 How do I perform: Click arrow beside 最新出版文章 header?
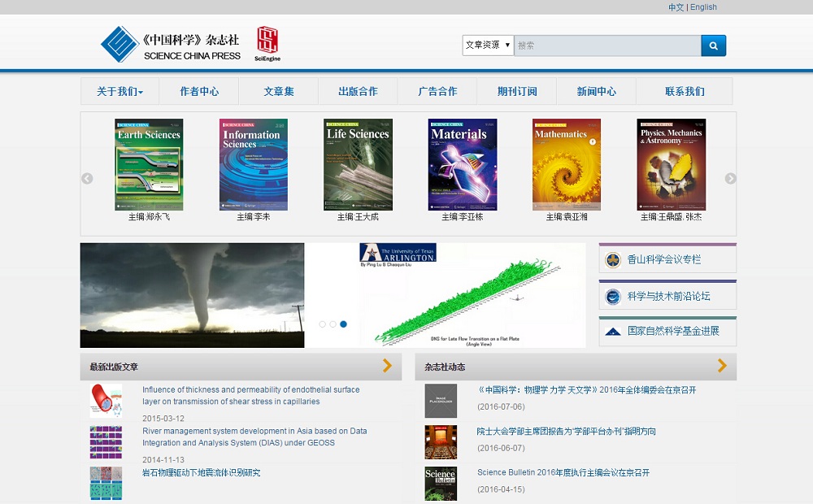point(387,366)
